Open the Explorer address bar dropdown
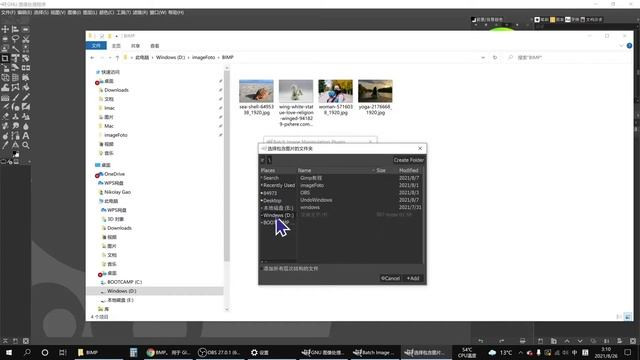This screenshot has width=640, height=360. coord(483,58)
